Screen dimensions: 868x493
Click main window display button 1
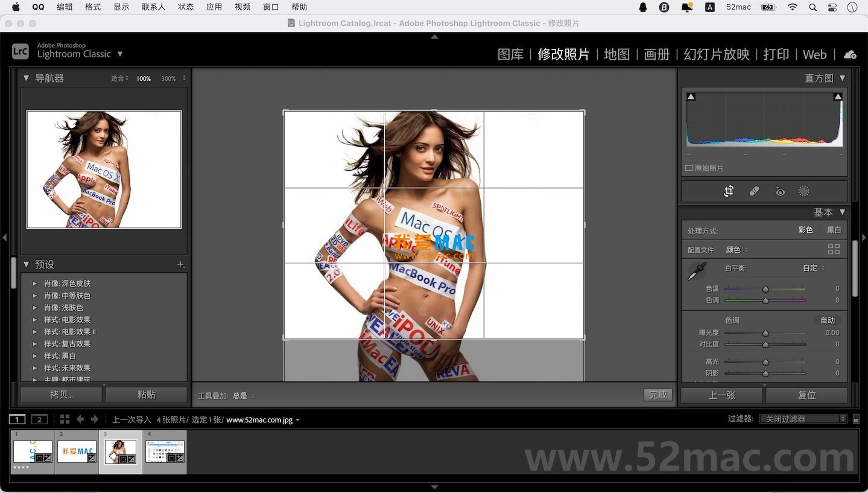click(x=17, y=419)
